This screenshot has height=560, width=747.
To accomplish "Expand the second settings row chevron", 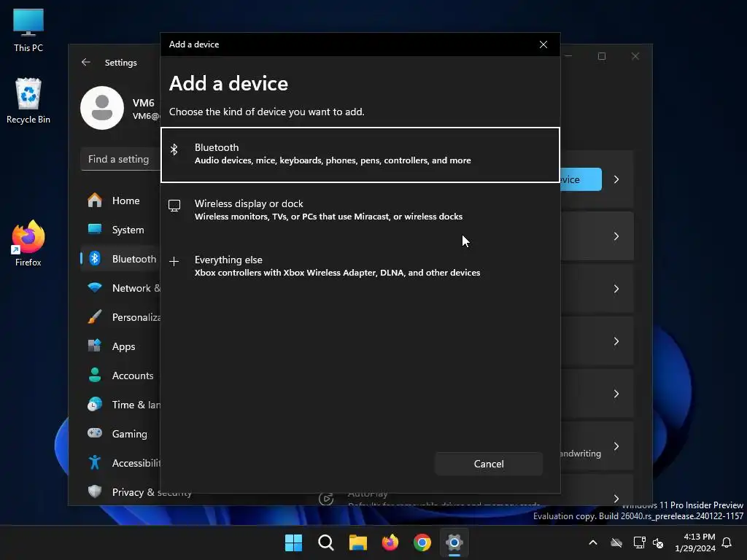I will pos(616,236).
